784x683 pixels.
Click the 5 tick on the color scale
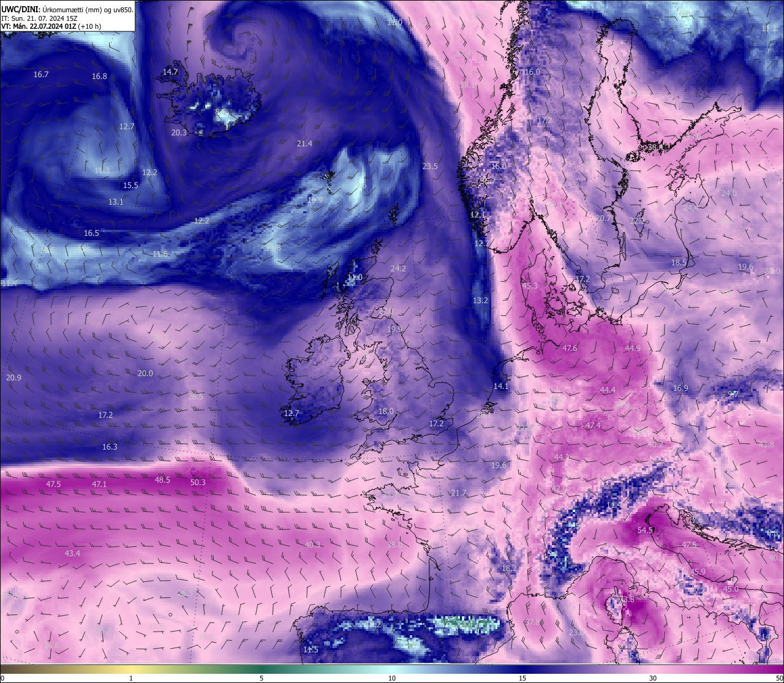tap(262, 678)
